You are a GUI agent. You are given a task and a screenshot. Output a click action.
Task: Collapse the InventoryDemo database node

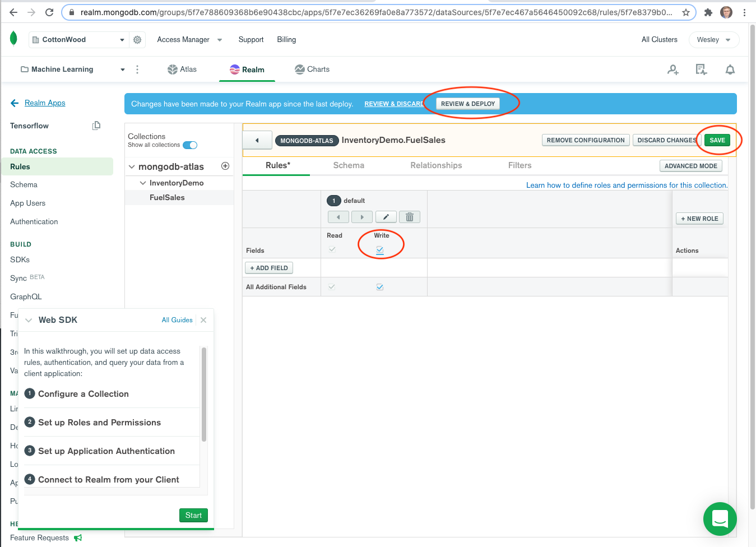point(143,183)
